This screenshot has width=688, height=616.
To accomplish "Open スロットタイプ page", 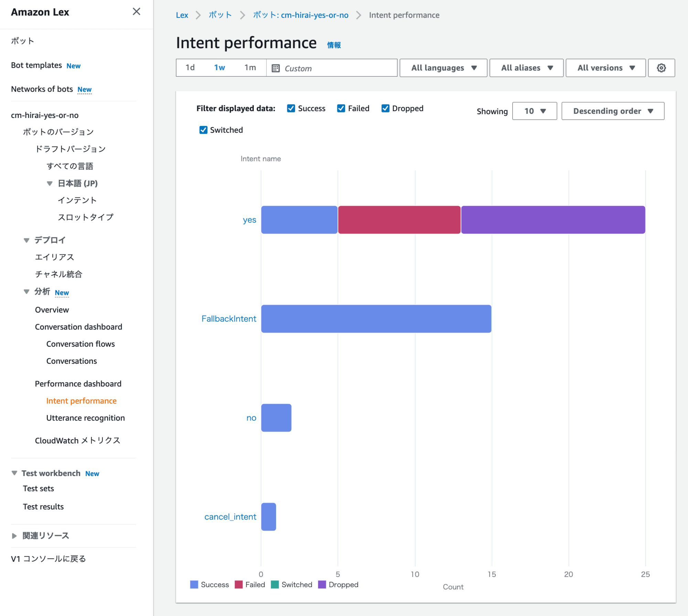I will 85,217.
